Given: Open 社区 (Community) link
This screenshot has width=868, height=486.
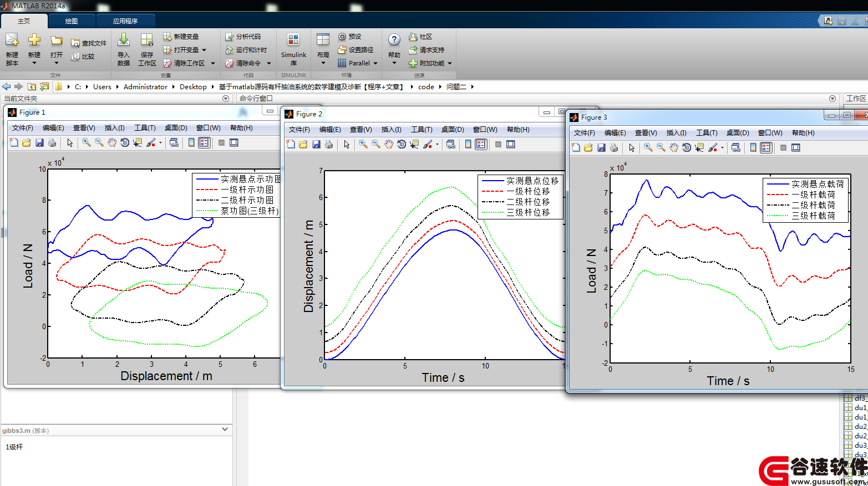Looking at the screenshot, I should (x=420, y=37).
